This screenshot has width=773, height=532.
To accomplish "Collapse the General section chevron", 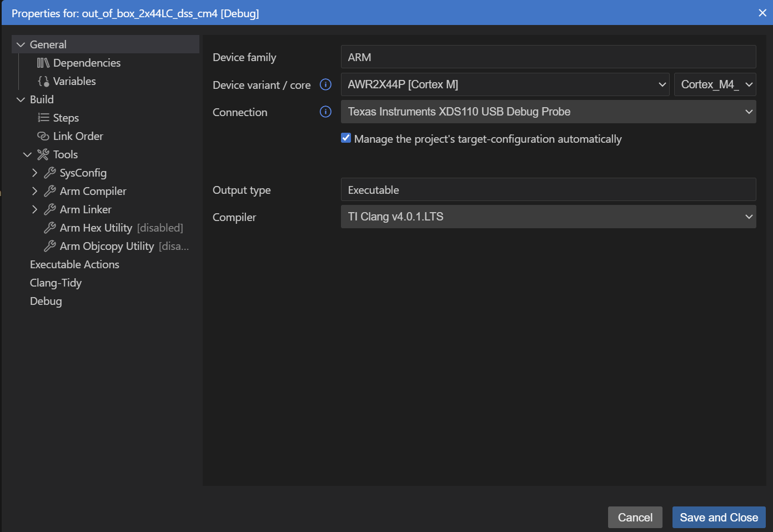I will coord(21,44).
